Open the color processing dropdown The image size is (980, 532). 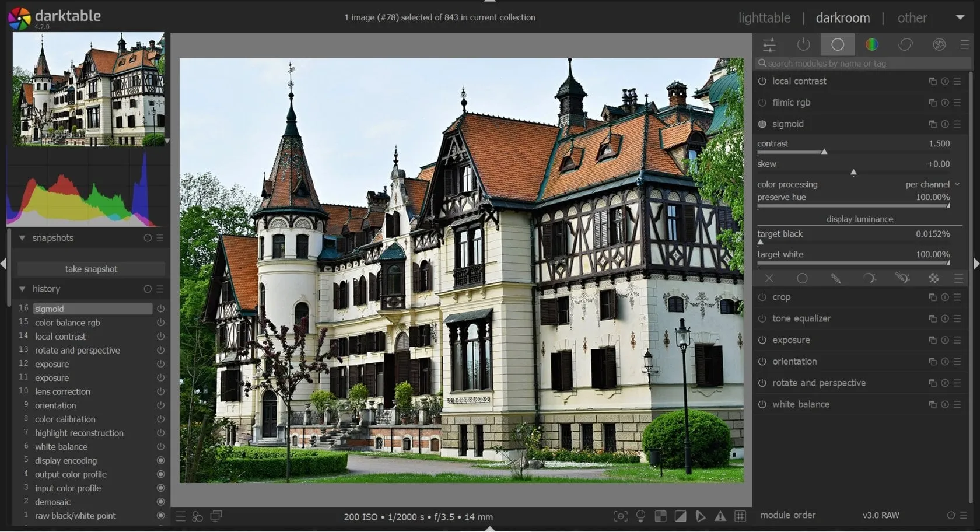(931, 184)
